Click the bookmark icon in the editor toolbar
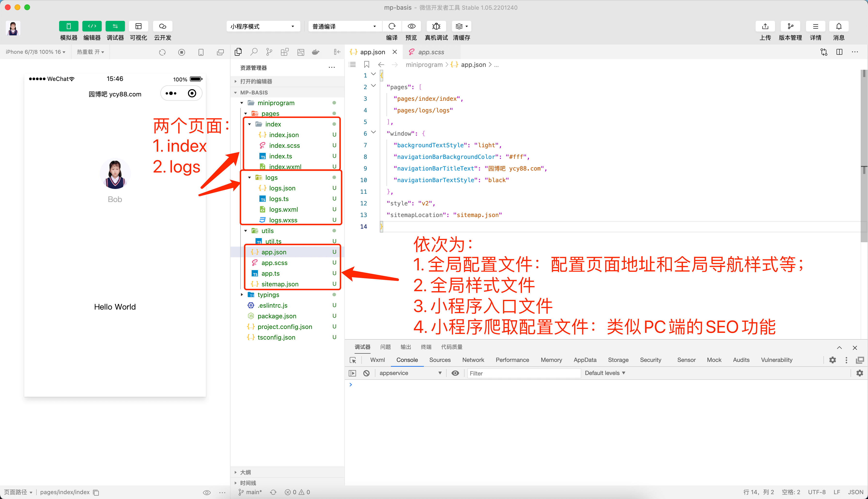 (x=366, y=64)
